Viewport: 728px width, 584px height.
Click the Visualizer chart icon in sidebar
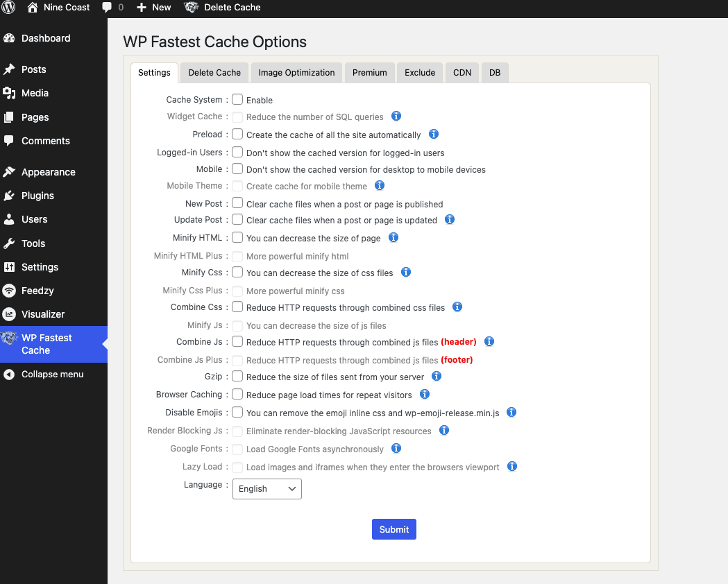tap(9, 314)
